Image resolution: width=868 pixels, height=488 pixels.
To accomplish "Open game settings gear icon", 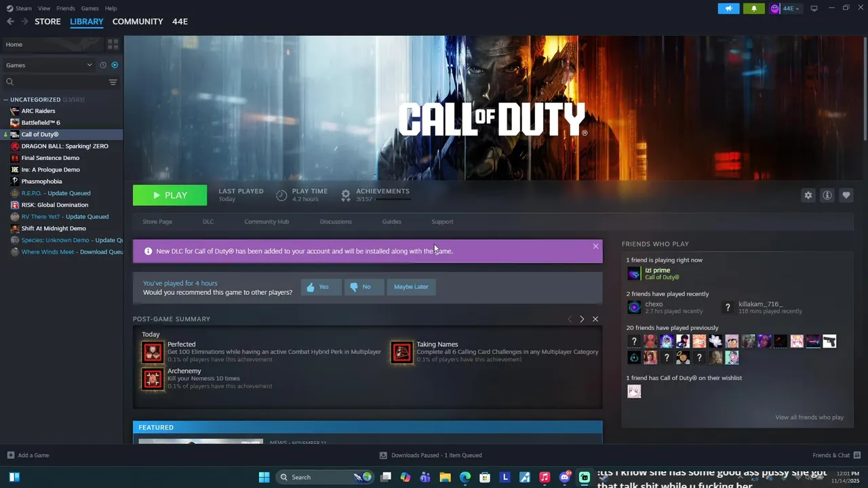I will click(x=808, y=195).
